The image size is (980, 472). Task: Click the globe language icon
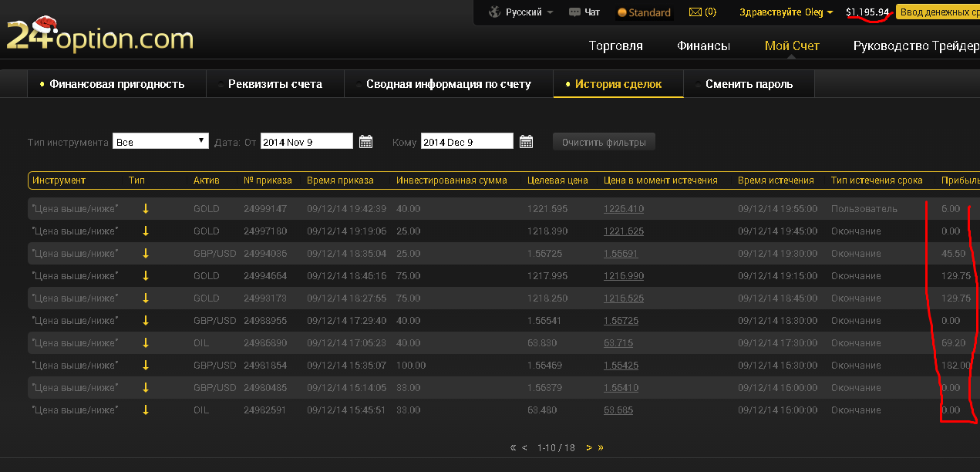pyautogui.click(x=495, y=12)
